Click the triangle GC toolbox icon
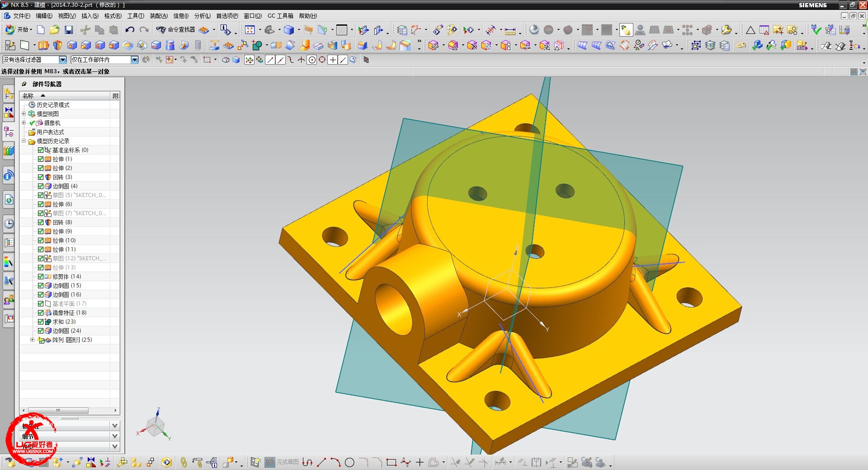This screenshot has width=868, height=470. (750, 30)
